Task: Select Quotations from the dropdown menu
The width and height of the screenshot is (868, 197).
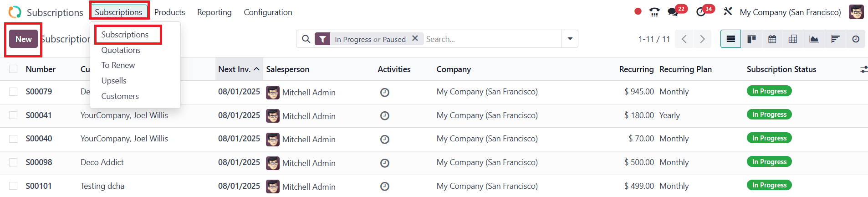Action: [121, 50]
